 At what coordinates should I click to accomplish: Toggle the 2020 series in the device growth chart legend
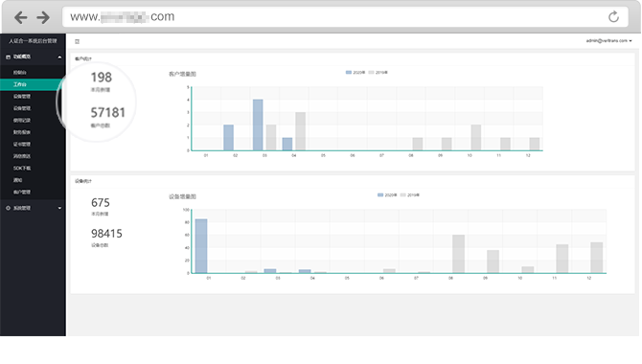coord(387,194)
